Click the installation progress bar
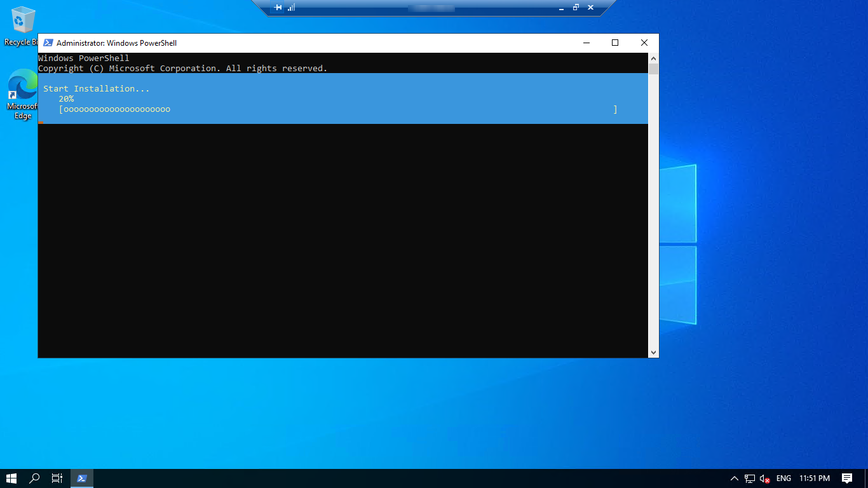The image size is (868, 488). coord(338,109)
